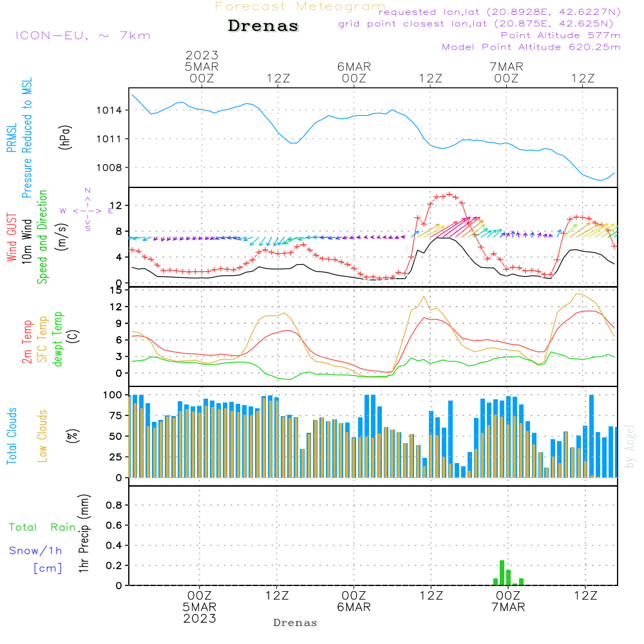
Task: Select the orange "SFC Temp" label
Action: pyautogui.click(x=42, y=339)
